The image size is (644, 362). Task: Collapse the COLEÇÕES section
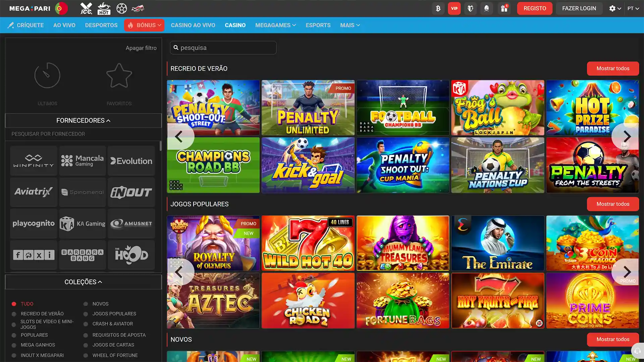point(83,282)
